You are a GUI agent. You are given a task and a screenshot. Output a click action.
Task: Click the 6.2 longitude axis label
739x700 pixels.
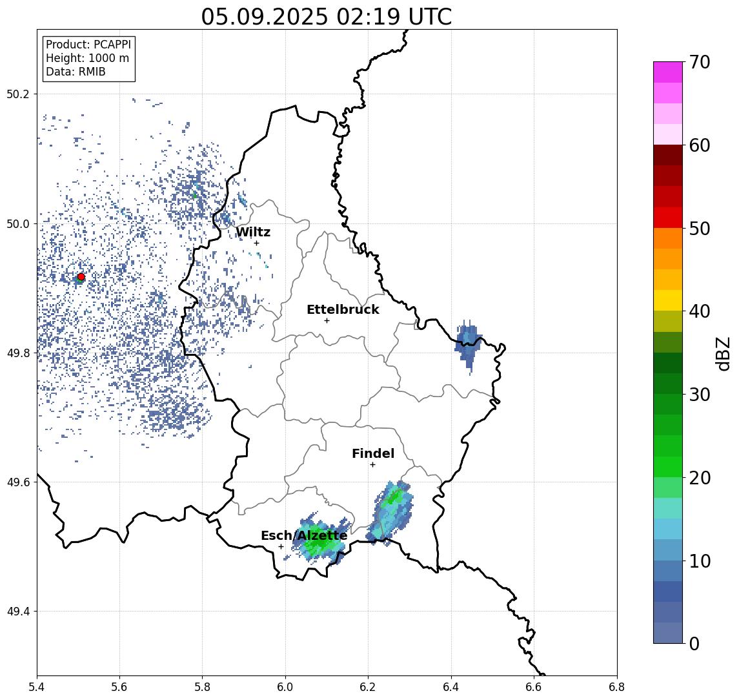click(x=368, y=687)
